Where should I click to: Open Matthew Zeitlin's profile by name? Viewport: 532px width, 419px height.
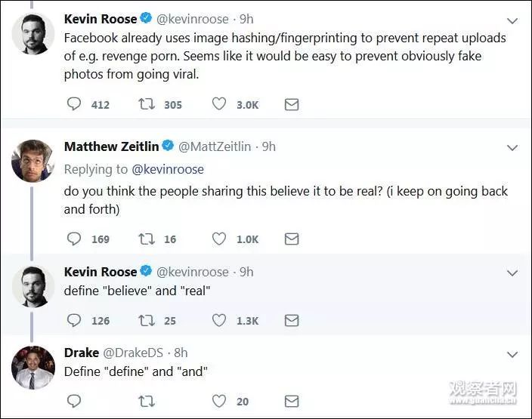[110, 146]
